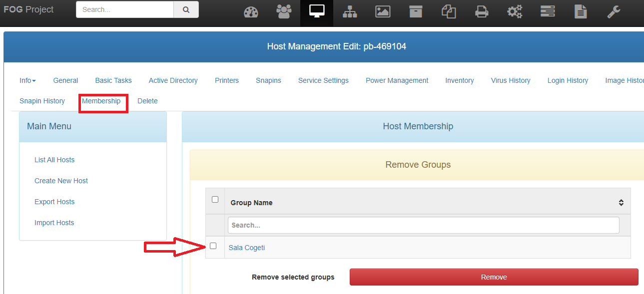Image resolution: width=644 pixels, height=294 pixels.
Task: Open the Active Directory tab
Action: [173, 80]
